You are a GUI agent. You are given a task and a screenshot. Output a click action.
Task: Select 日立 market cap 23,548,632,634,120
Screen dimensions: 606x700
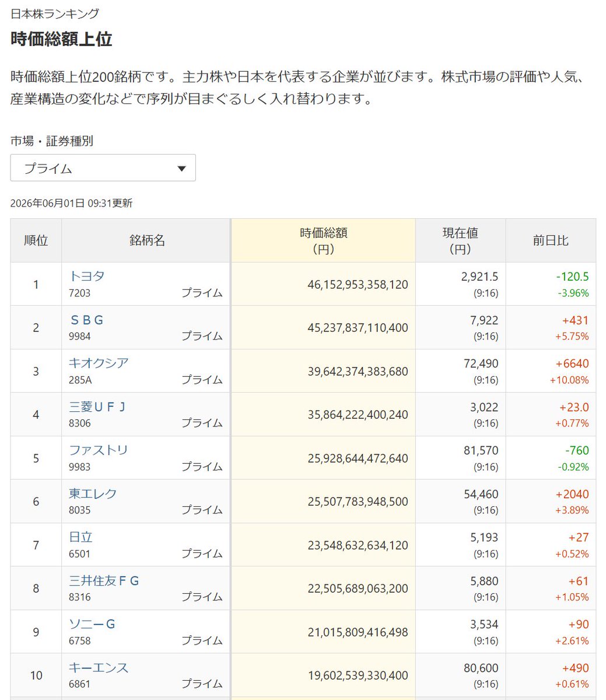pyautogui.click(x=358, y=545)
